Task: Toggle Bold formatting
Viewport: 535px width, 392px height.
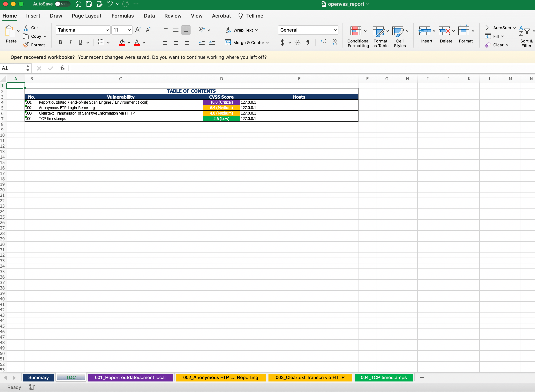Action: pos(60,42)
